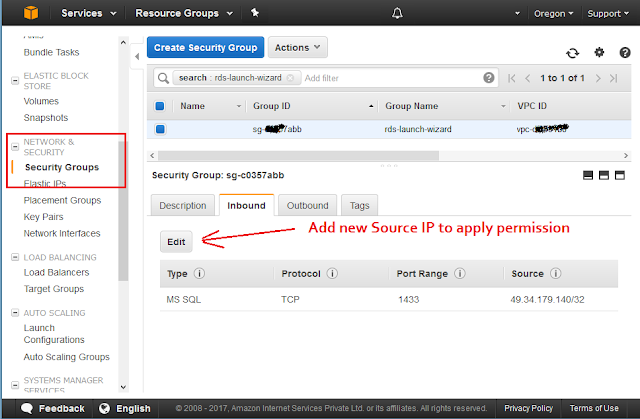This screenshot has width=640, height=419.
Task: Toggle the select-all header checkbox
Action: click(160, 106)
